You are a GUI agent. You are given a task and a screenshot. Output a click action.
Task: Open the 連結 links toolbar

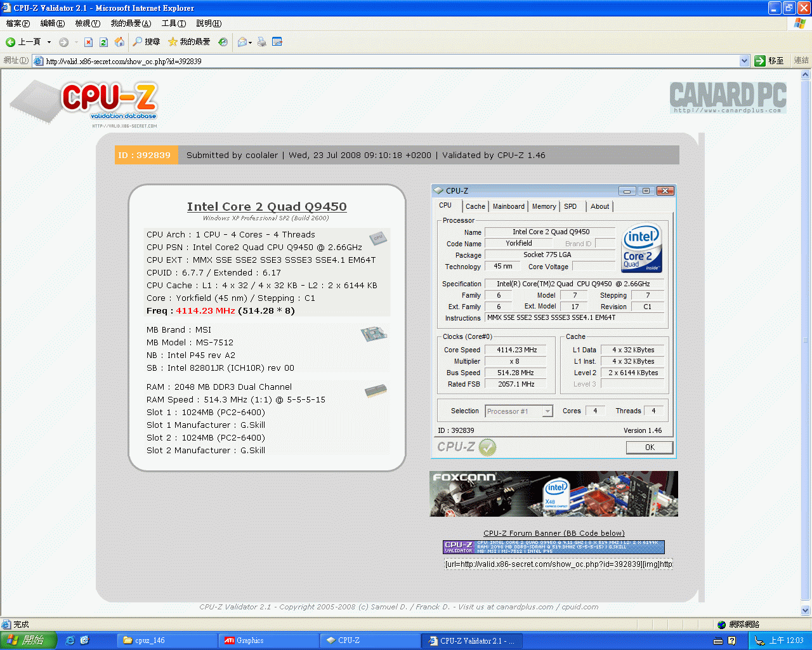click(x=801, y=61)
